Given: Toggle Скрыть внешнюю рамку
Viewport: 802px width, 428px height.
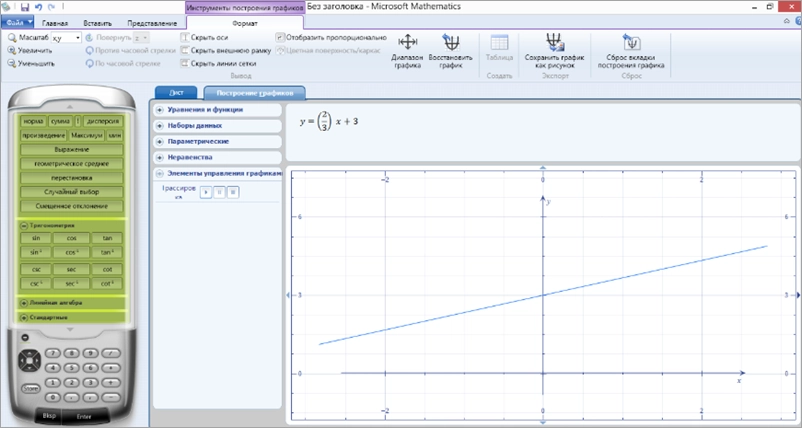Looking at the screenshot, I should tap(226, 51).
